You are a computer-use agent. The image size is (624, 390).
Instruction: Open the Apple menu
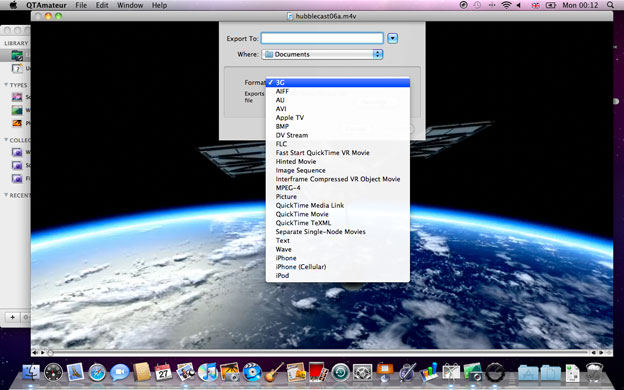13,5
